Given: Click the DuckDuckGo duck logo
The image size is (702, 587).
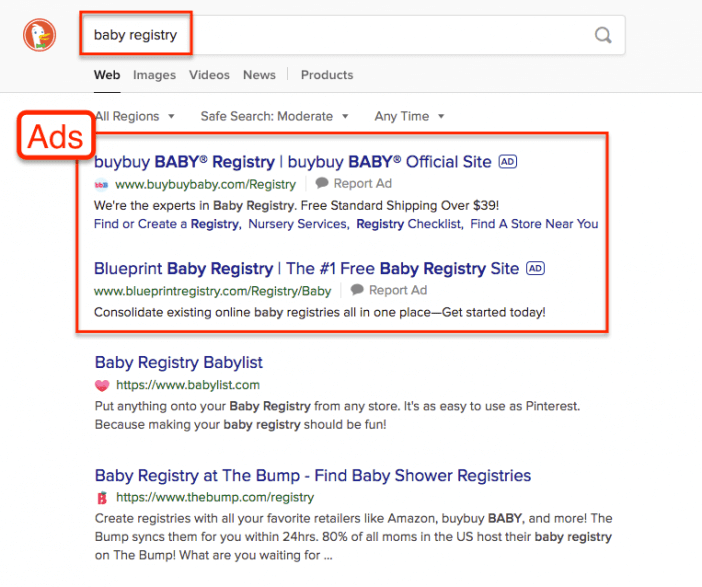Looking at the screenshot, I should point(39,35).
